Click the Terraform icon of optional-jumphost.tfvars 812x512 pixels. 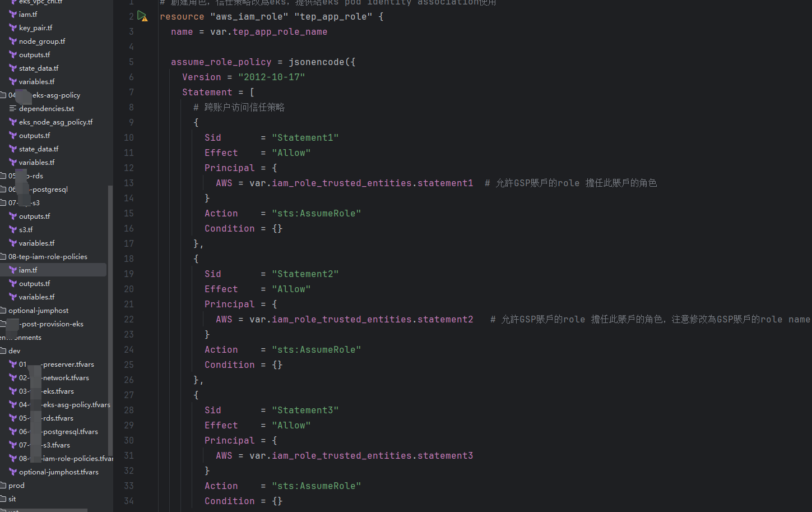[x=12, y=472]
